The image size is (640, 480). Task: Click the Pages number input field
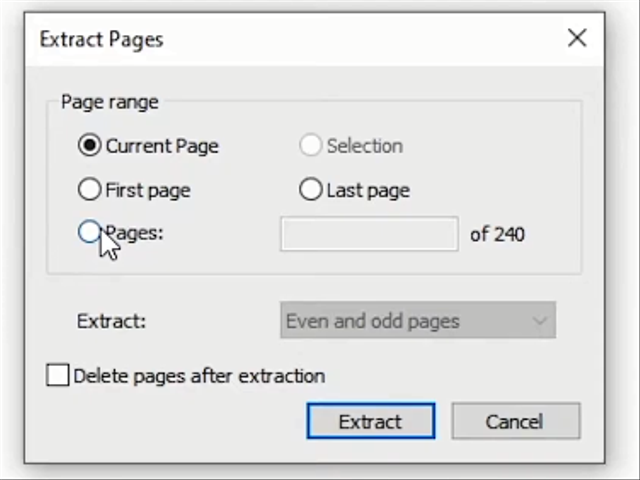click(368, 234)
